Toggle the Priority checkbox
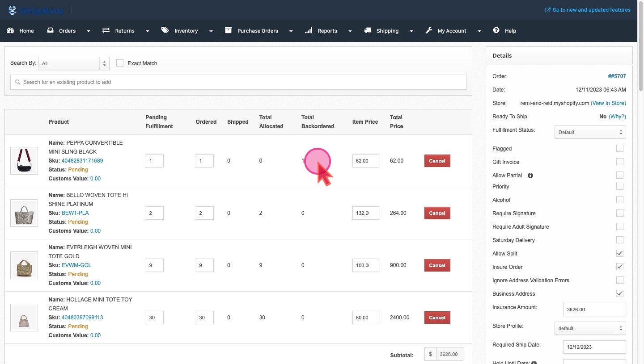 620,186
